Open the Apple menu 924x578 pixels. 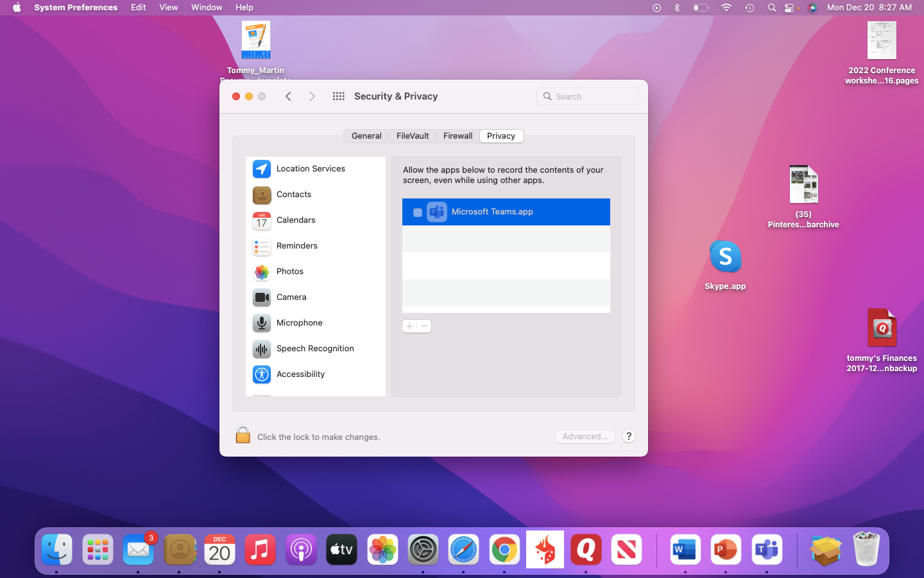pyautogui.click(x=17, y=8)
